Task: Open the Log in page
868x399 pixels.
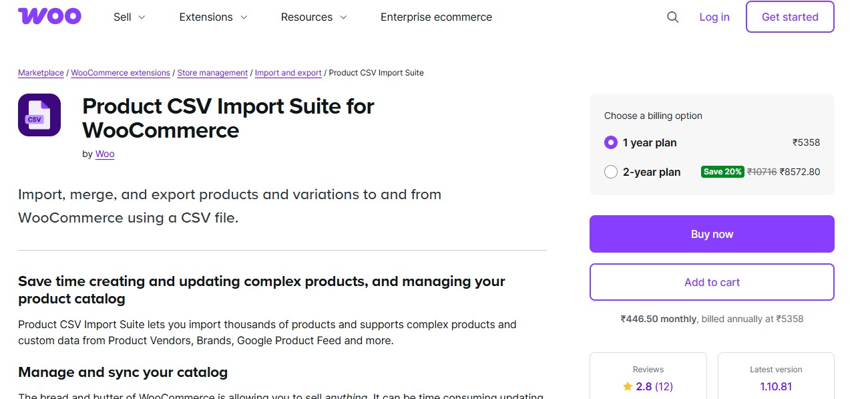Action: pos(714,17)
